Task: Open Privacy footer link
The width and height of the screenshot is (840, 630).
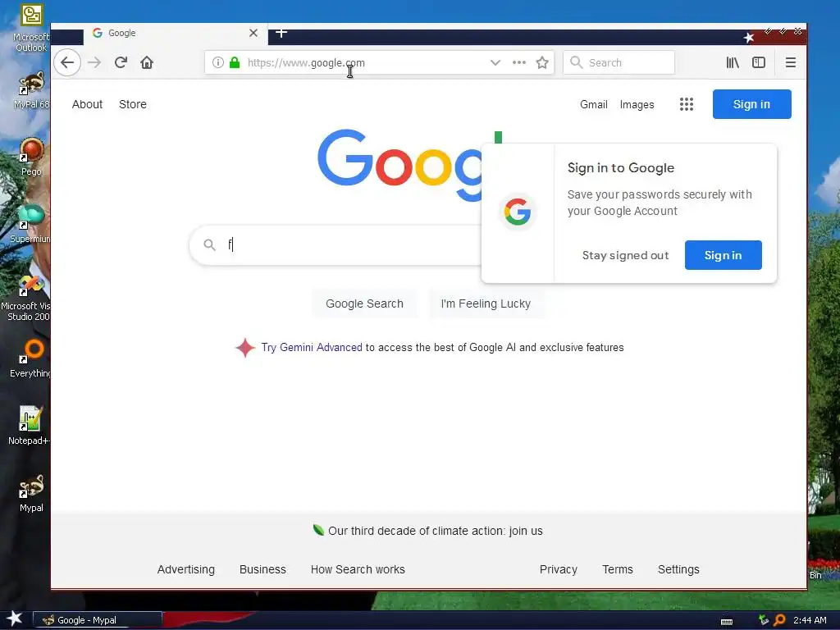Action: pyautogui.click(x=558, y=569)
